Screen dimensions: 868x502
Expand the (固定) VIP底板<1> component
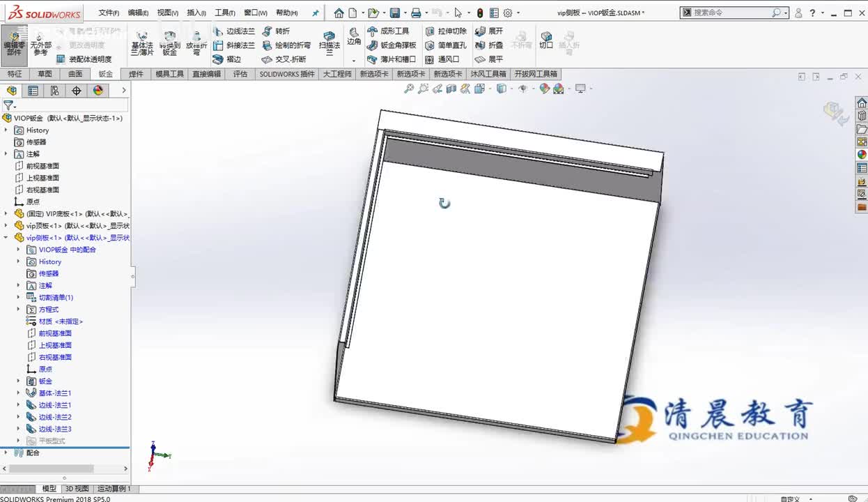tap(6, 214)
